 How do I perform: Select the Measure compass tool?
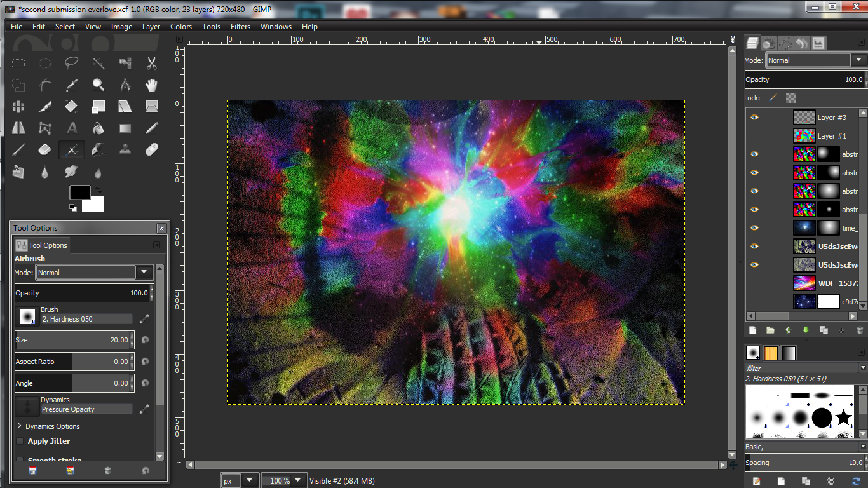(125, 85)
